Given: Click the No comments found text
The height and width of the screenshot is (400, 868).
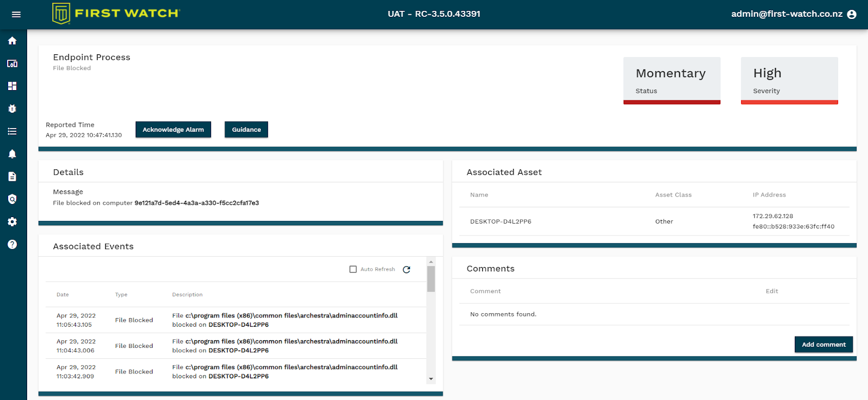Looking at the screenshot, I should 503,314.
